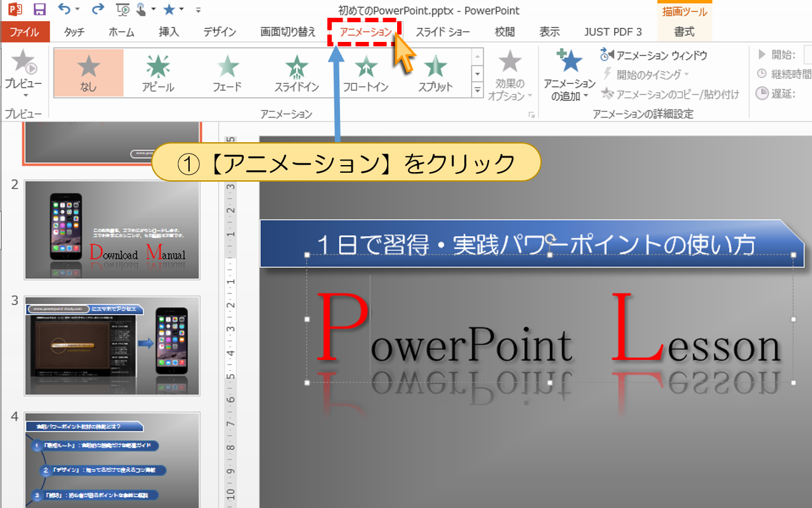Apply the アピール animation effect
This screenshot has width=812, height=508.
click(158, 73)
